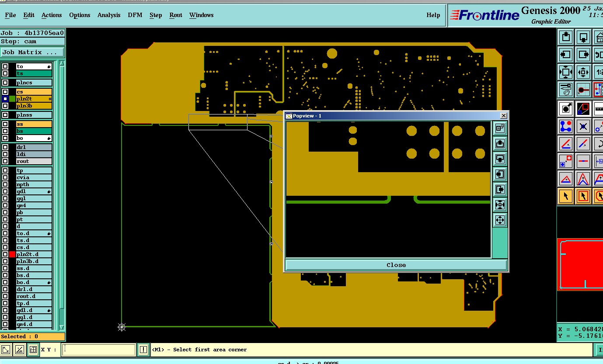
Task: Click the Popview pan up icon
Action: tap(500, 143)
